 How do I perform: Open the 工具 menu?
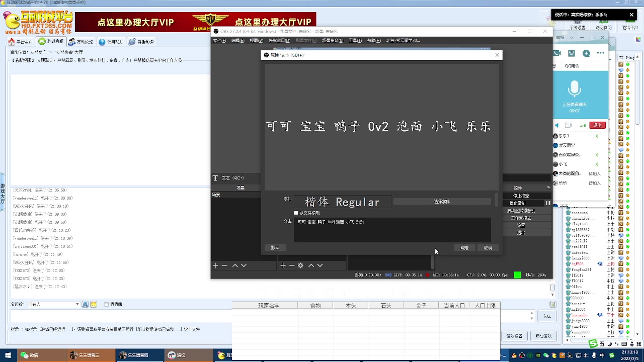click(x=355, y=40)
